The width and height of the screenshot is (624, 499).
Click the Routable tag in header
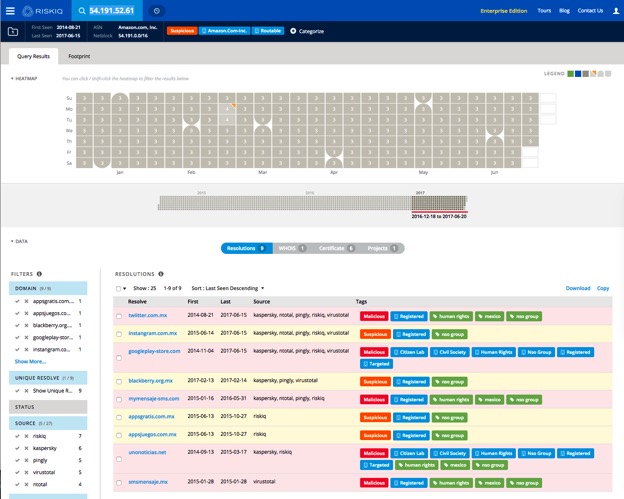point(268,31)
